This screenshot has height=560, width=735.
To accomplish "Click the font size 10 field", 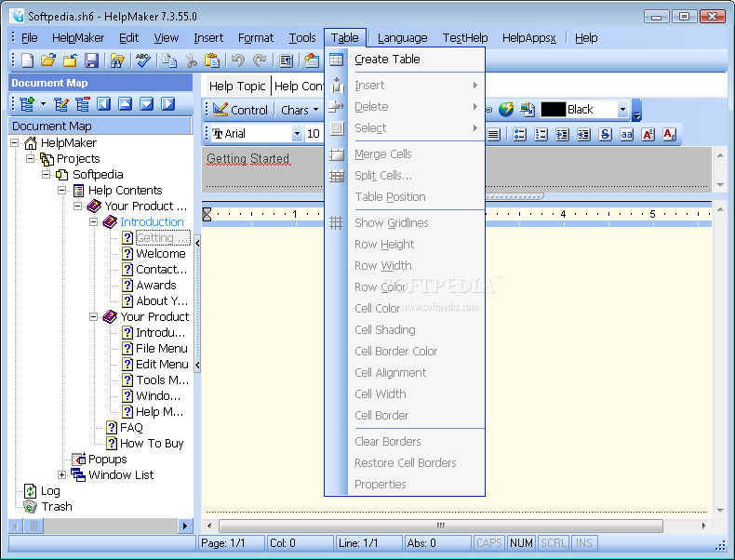I will tap(314, 134).
